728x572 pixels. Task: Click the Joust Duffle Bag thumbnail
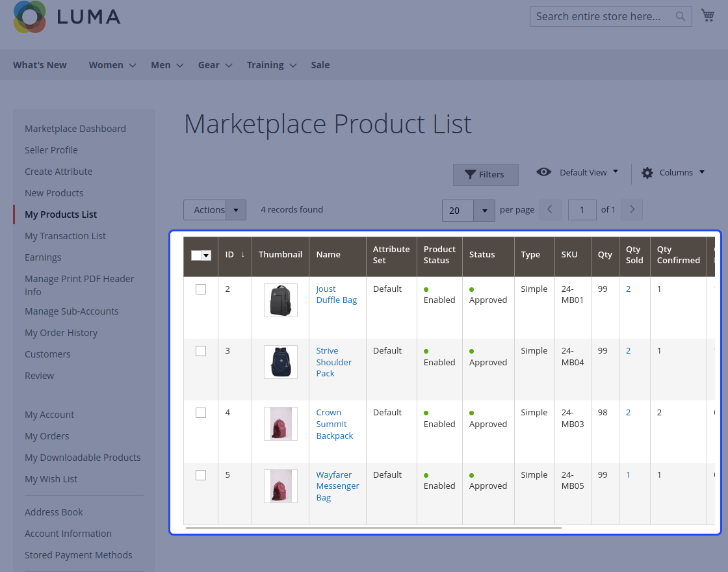[280, 300]
